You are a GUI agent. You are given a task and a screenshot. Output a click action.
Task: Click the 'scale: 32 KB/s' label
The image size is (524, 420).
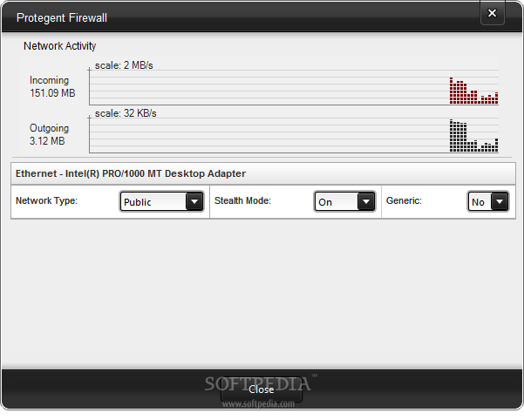(x=126, y=113)
